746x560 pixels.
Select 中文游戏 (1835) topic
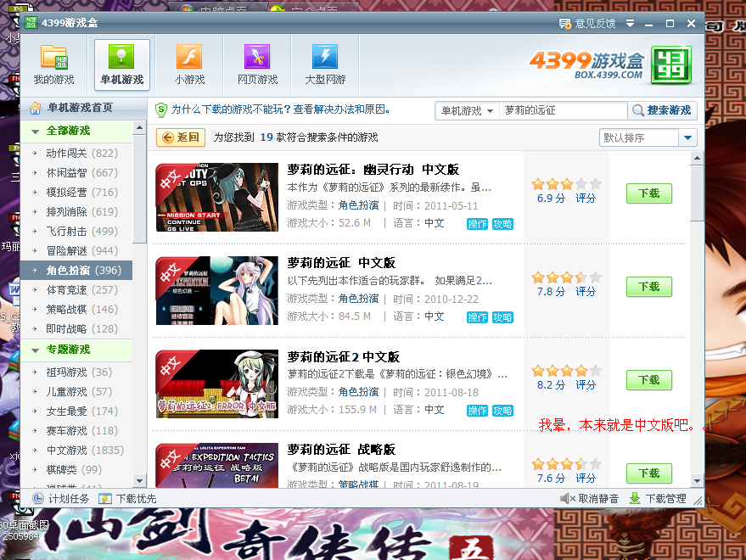coord(76,450)
